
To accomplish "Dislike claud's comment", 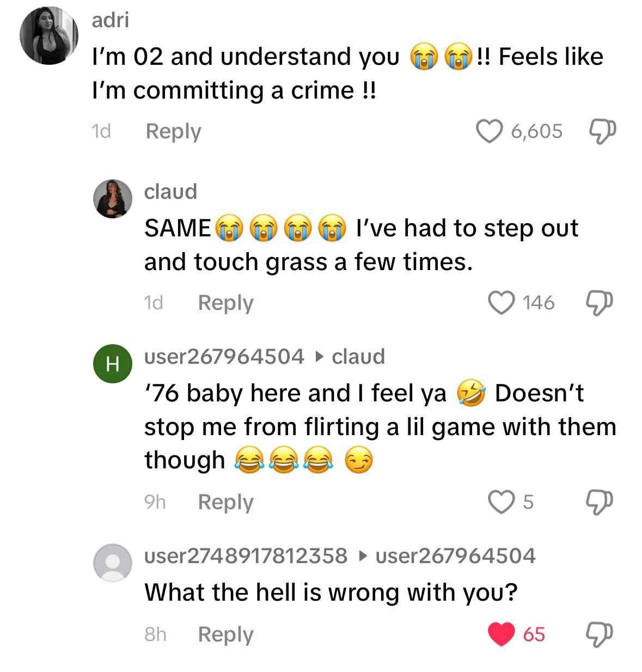I will pyautogui.click(x=600, y=302).
